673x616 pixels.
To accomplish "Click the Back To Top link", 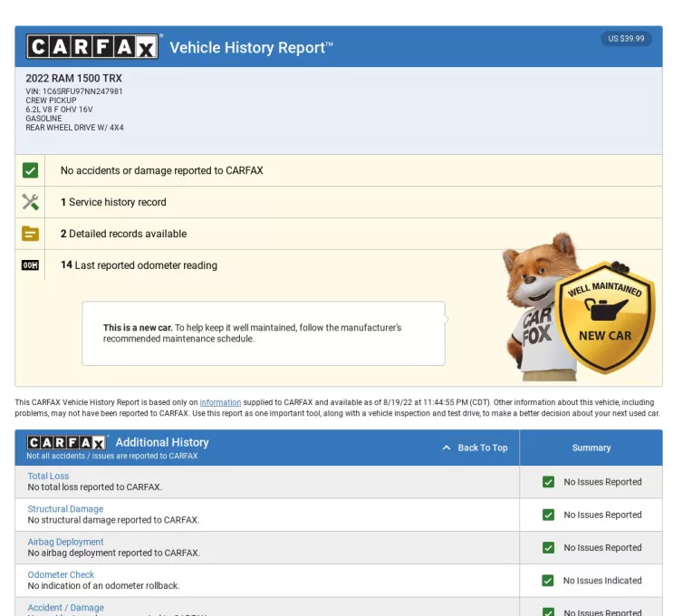I will (482, 448).
